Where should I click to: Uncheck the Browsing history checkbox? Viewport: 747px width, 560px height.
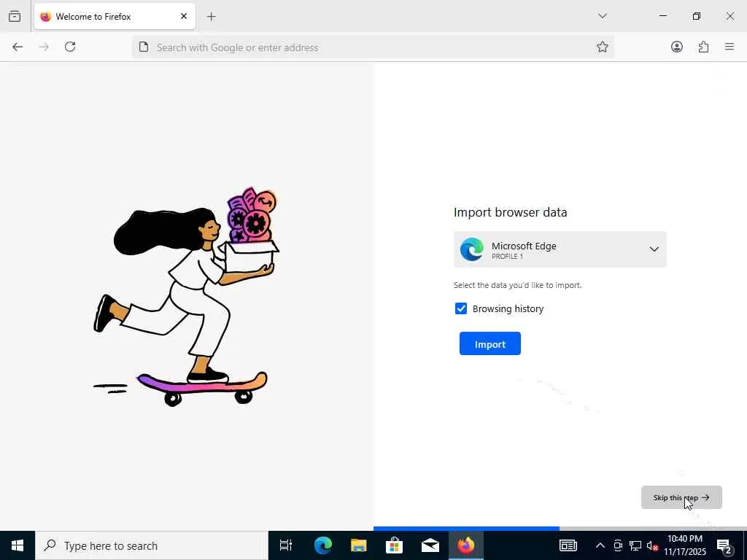[x=461, y=308]
